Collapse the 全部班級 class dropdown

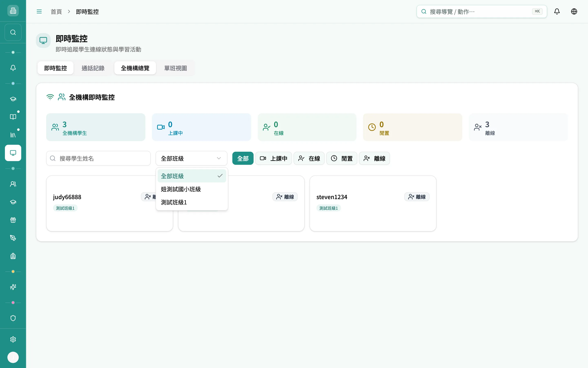click(192, 158)
